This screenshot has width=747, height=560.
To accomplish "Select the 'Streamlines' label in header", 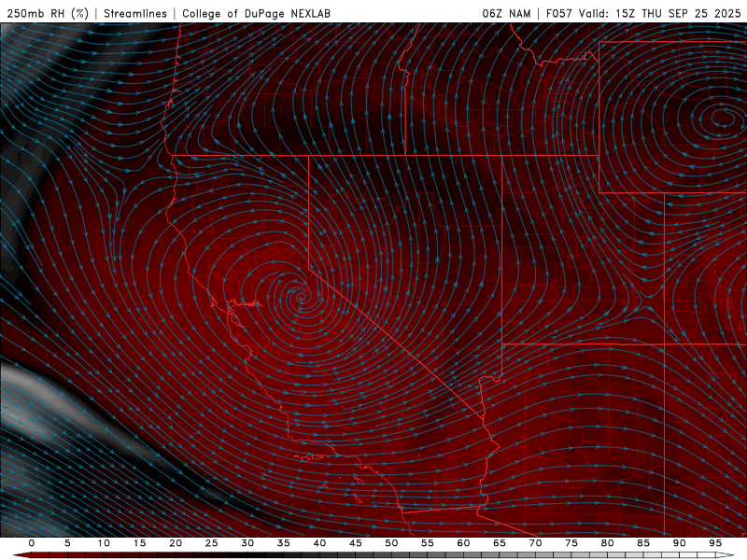I will (135, 13).
